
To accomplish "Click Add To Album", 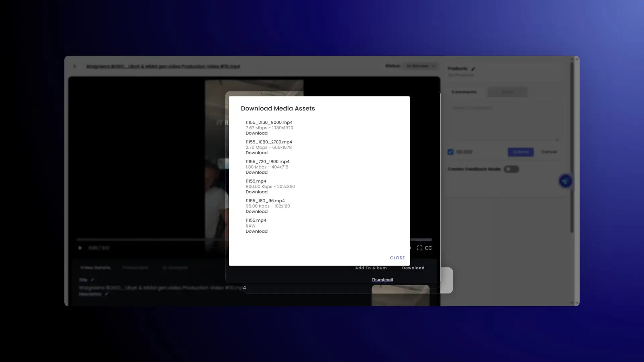I will [371, 267].
